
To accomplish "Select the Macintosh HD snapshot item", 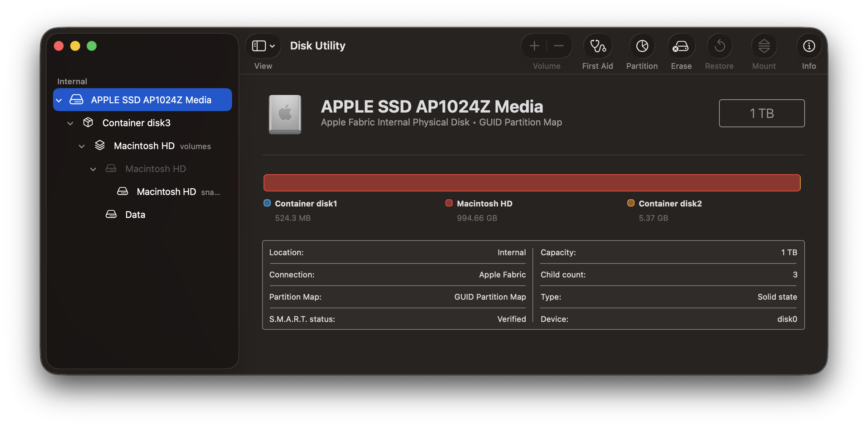I will (166, 192).
